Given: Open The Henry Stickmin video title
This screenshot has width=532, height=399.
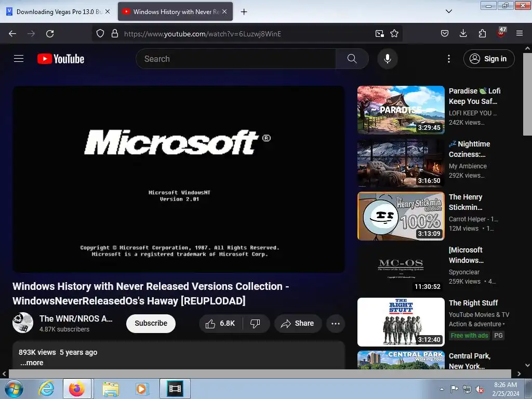Looking at the screenshot, I should click(x=465, y=202).
